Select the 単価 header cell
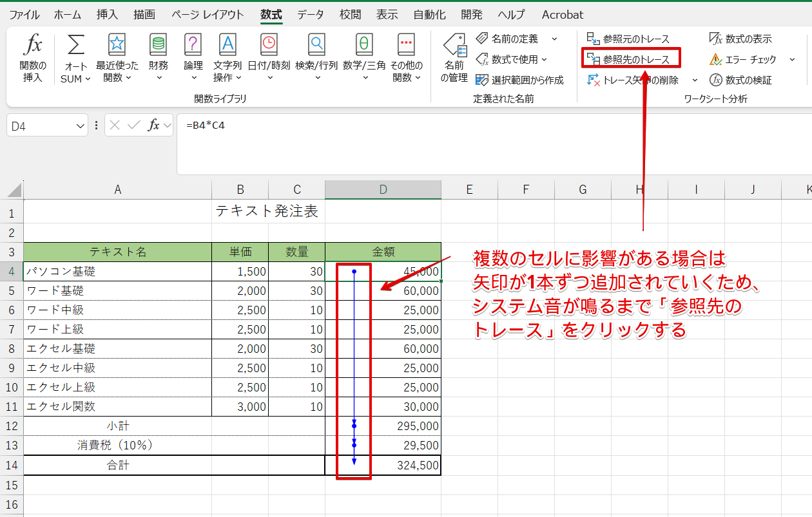 (240, 252)
